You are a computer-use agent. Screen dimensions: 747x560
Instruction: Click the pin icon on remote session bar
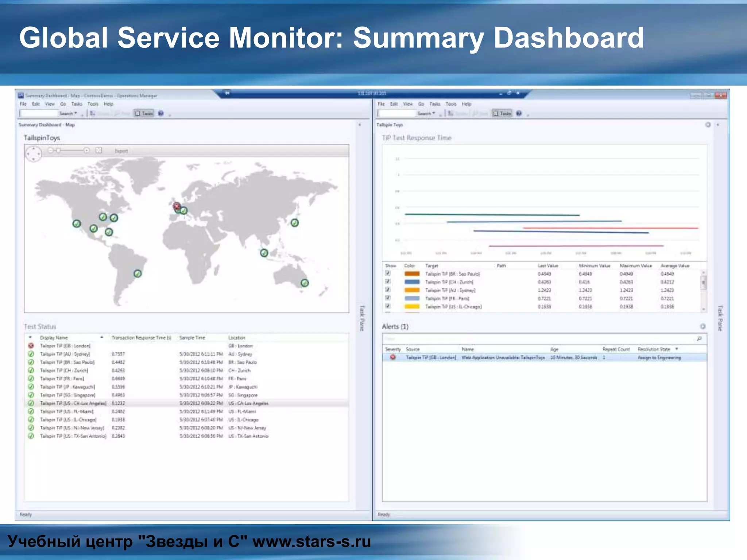tap(227, 93)
